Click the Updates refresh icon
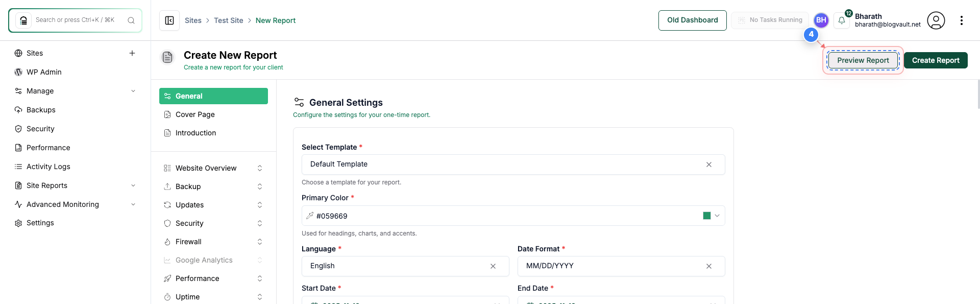 [167, 205]
